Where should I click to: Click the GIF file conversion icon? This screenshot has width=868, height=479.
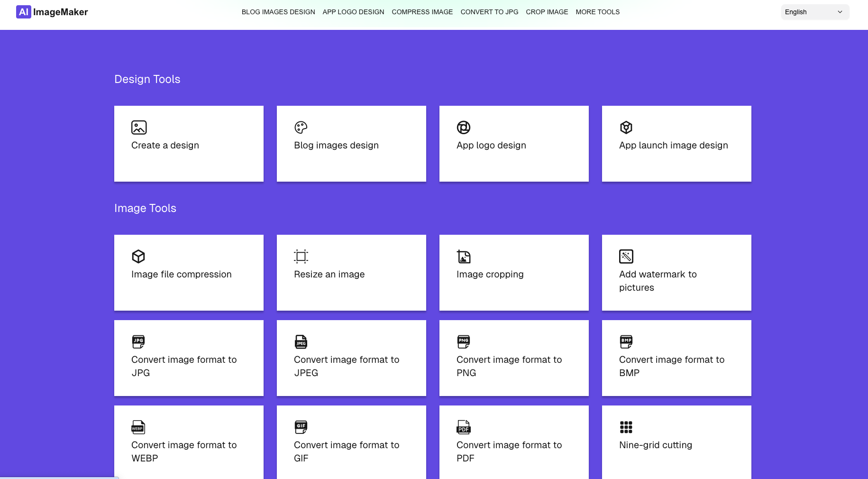(x=301, y=426)
